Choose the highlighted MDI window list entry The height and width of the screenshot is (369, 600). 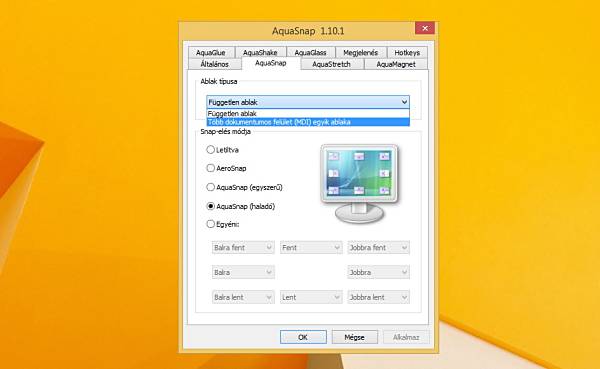[x=308, y=122]
